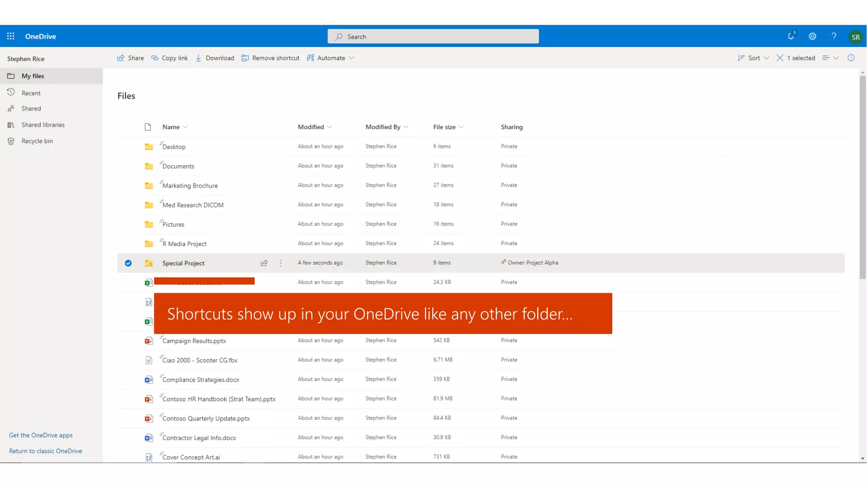Open Recycle bin in sidebar
This screenshot has height=488, width=868.
tap(51, 141)
